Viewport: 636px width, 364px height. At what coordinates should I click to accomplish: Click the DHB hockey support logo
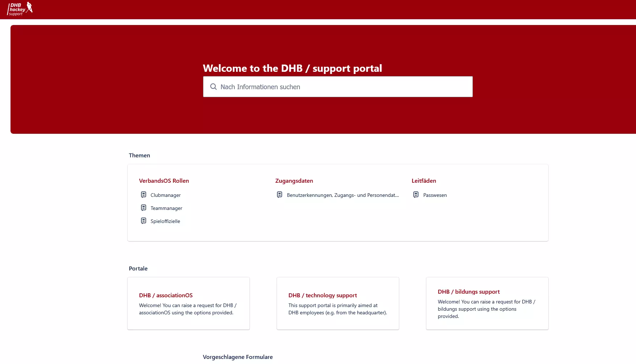point(20,9)
